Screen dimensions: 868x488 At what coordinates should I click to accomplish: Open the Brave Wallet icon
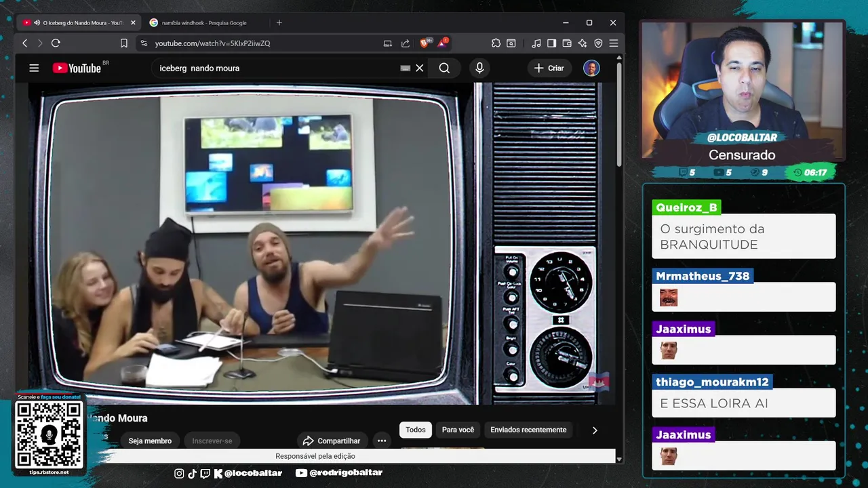point(567,43)
